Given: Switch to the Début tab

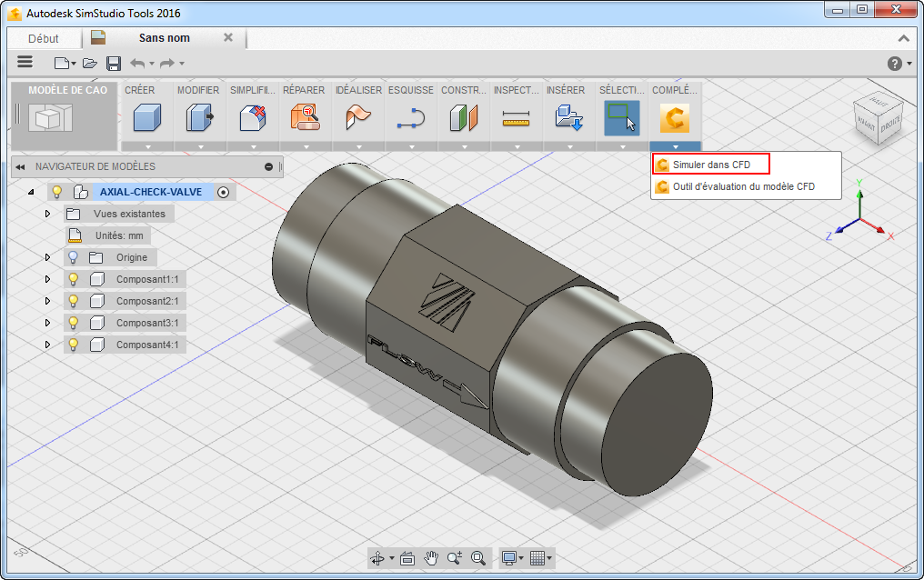Looking at the screenshot, I should click(44, 39).
